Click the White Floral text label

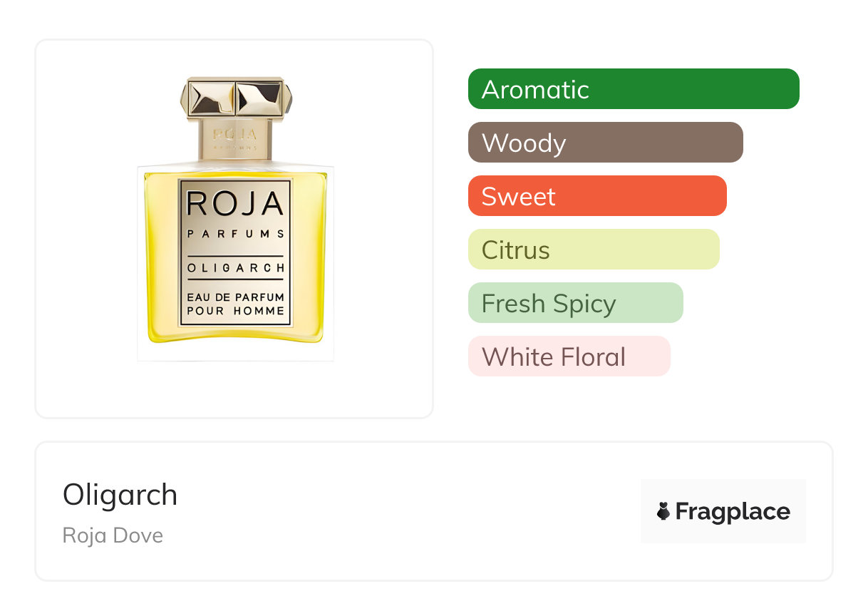coord(554,357)
